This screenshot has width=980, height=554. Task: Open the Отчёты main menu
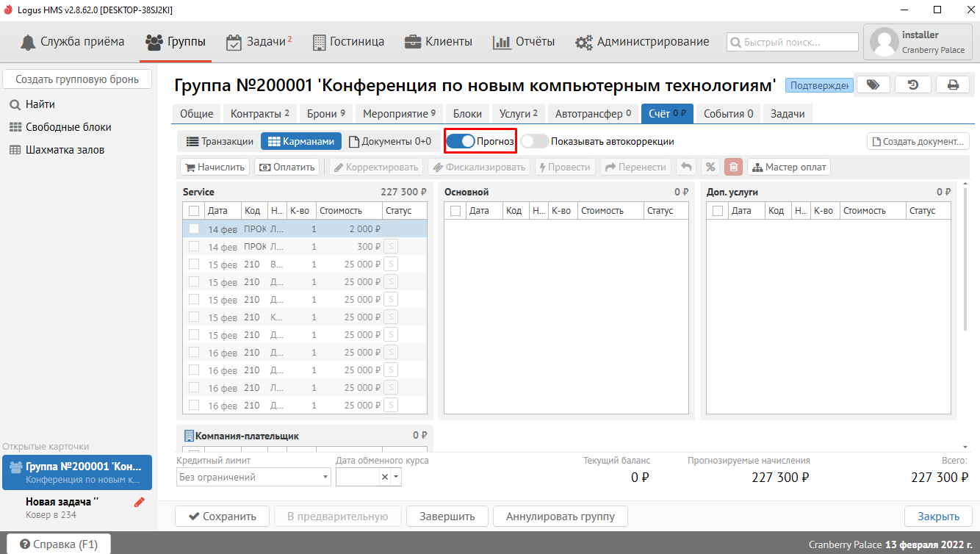(523, 41)
